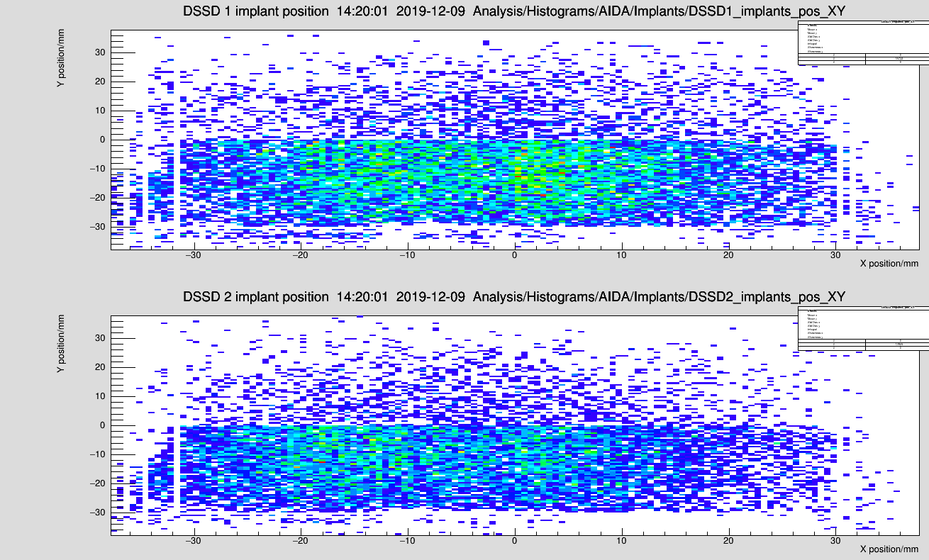The image size is (929, 560).
Task: Click the Y-axis 20 tick label in DSSD 1 plot
Action: [100, 82]
